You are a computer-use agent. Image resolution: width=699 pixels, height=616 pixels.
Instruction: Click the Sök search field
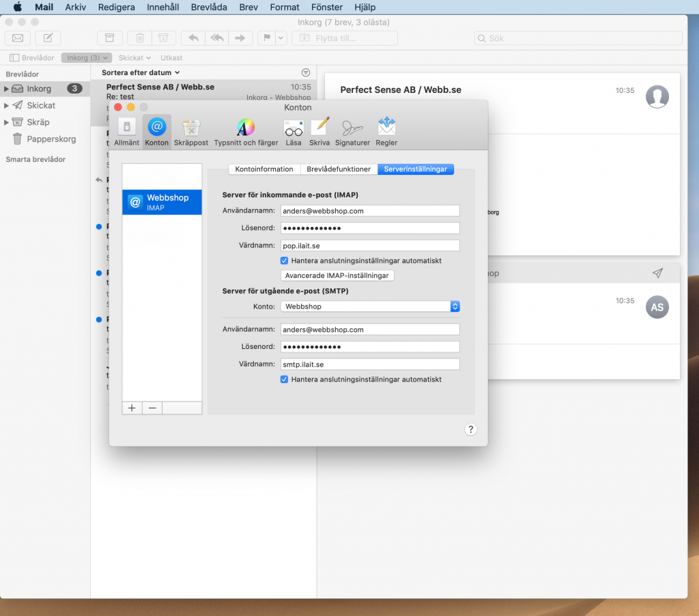578,38
